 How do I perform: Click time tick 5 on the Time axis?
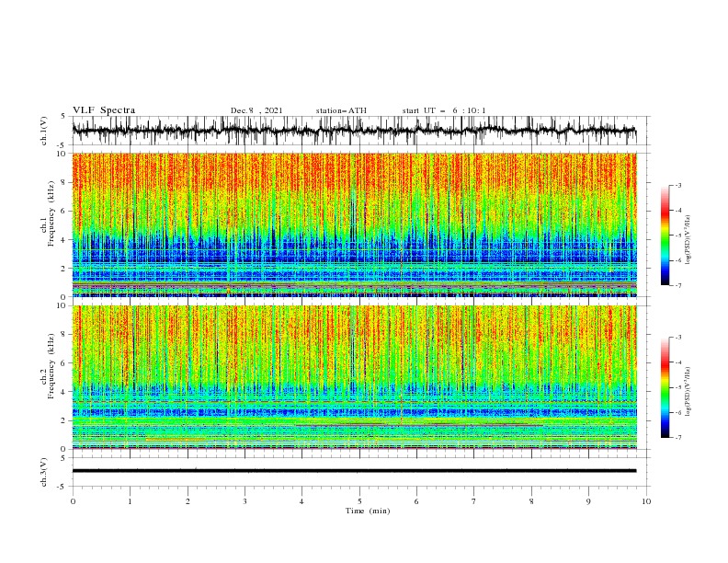pyautogui.click(x=359, y=501)
